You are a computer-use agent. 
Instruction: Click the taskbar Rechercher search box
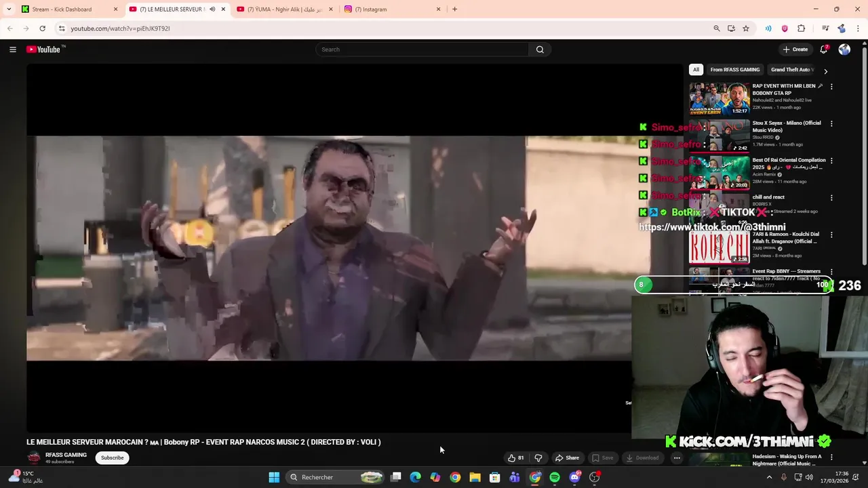point(334,477)
